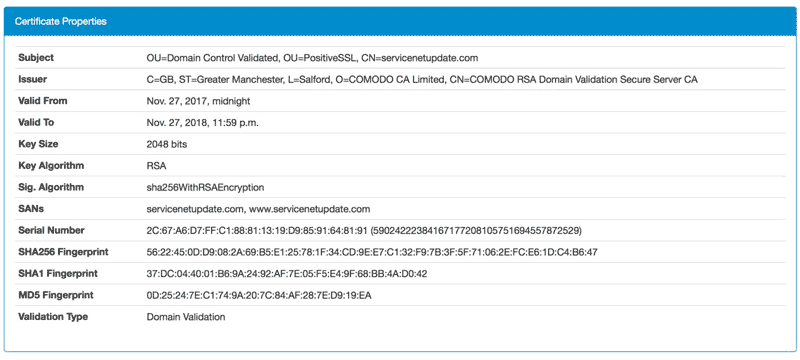Click the sha256WithRSAEncryption value
Viewport: 800px width, 360px height.
click(205, 188)
